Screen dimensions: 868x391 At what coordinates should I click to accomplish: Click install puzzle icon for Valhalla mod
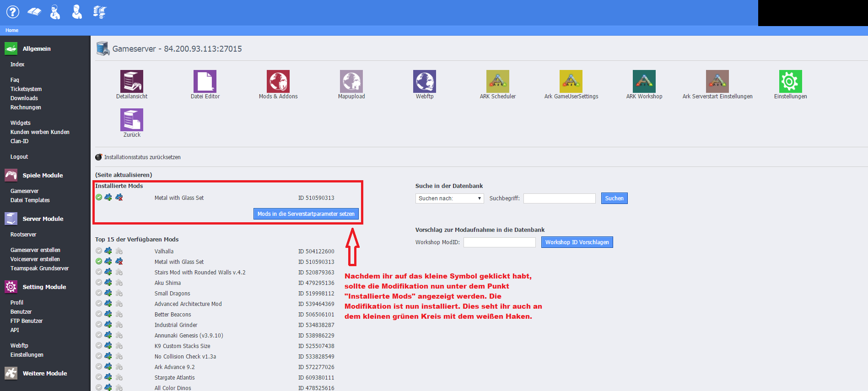click(108, 251)
